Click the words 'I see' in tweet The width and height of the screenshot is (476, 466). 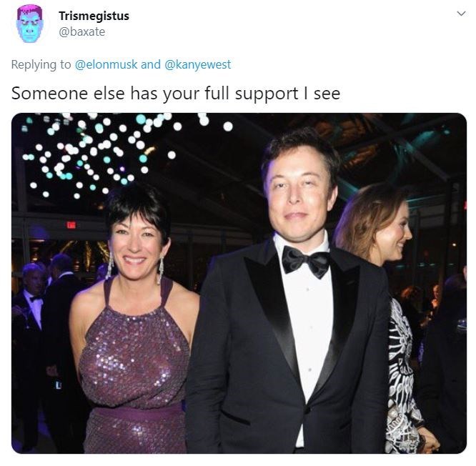coord(322,93)
